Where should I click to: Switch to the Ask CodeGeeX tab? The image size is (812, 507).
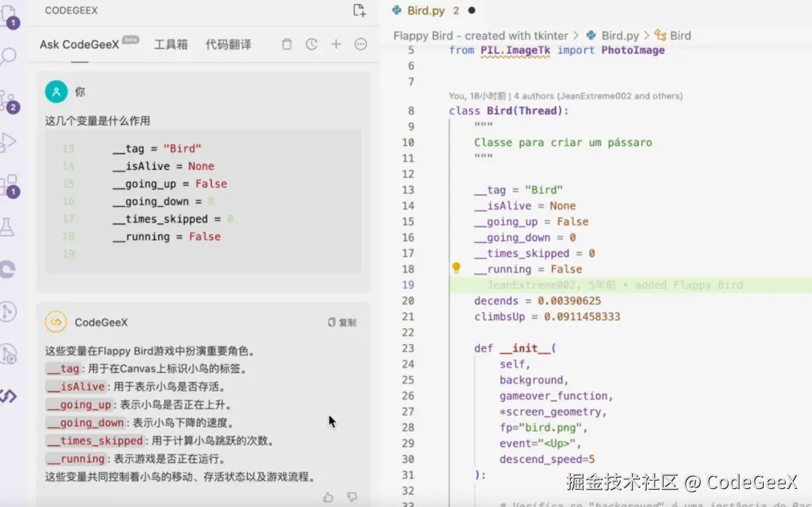pyautogui.click(x=79, y=44)
